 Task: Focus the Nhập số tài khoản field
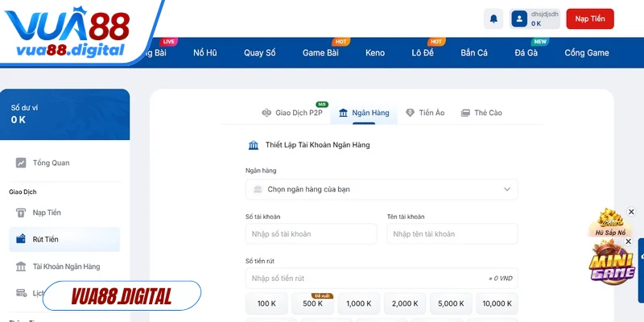311,233
